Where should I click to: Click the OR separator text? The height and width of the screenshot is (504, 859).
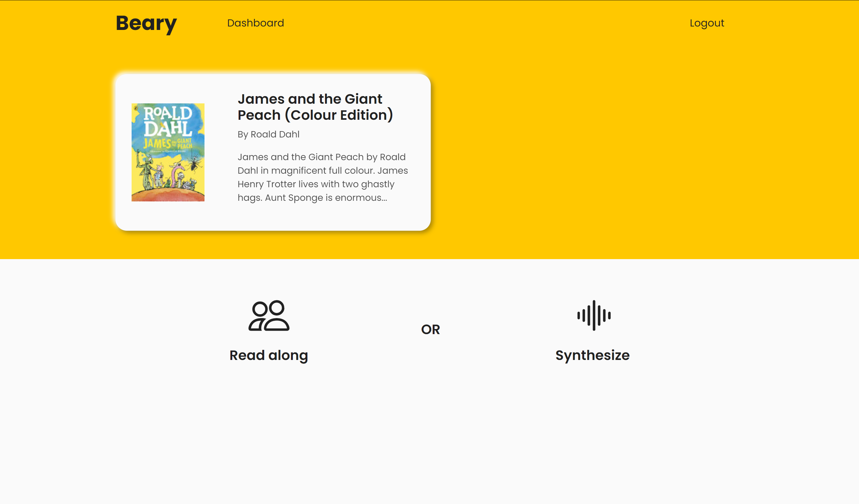coord(430,329)
